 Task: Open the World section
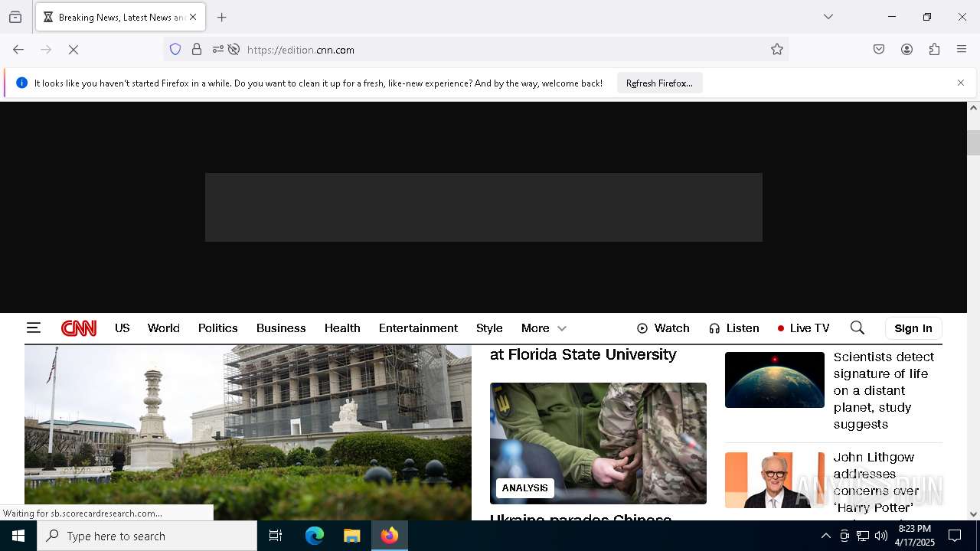[x=164, y=328]
